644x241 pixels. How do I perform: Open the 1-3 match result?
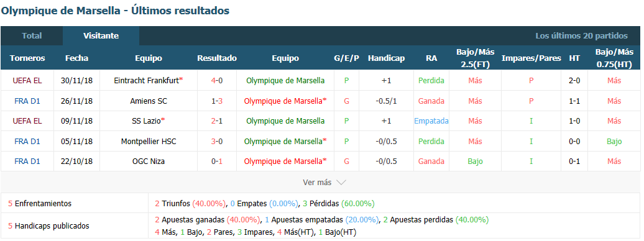[217, 101]
